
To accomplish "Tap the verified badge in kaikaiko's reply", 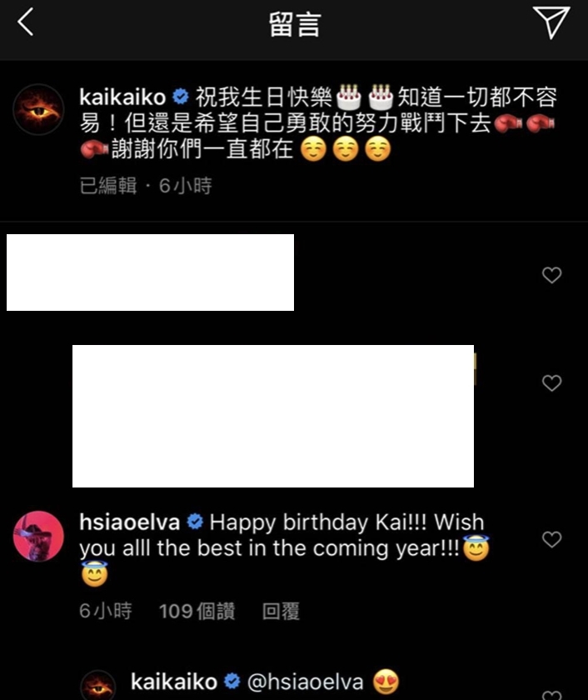I will [232, 682].
